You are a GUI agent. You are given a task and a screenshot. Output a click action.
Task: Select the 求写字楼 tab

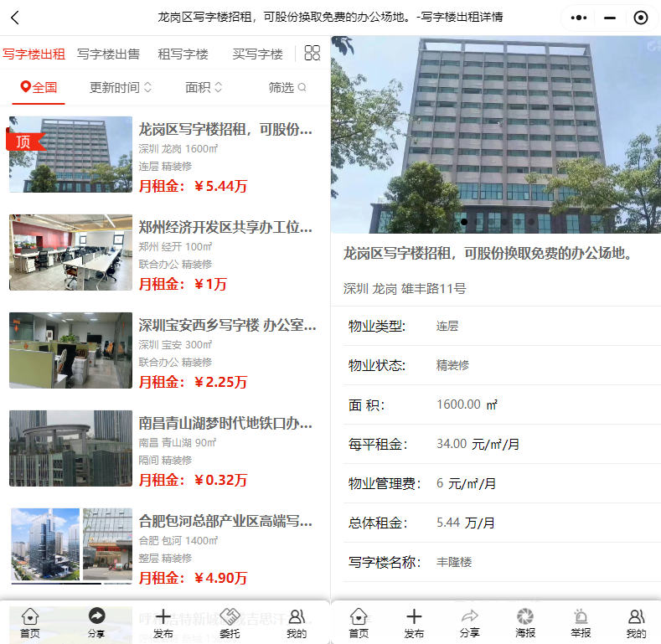pyautogui.click(x=257, y=54)
